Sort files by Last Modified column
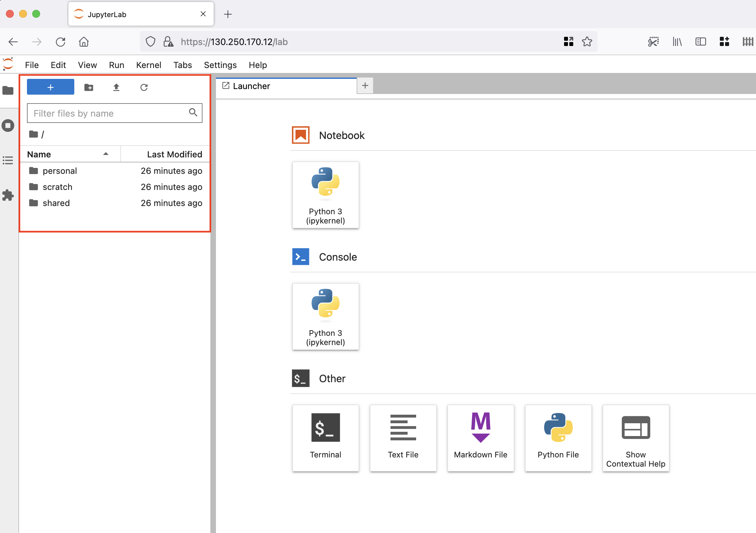Viewport: 756px width, 533px height. (165, 154)
